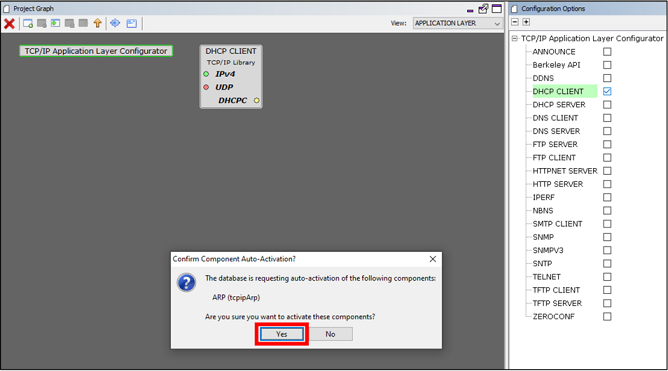
Task: Enable the TFTP SERVER checkbox
Action: click(x=607, y=303)
